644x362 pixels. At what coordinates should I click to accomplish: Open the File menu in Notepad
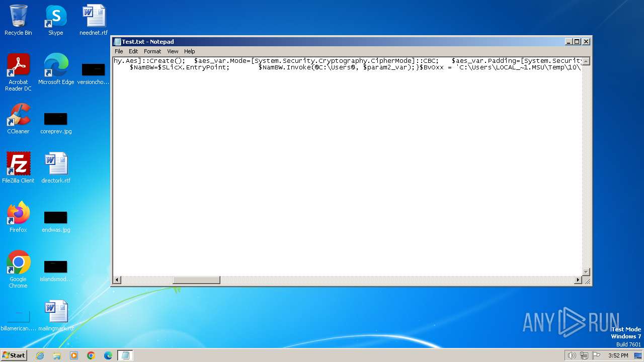pyautogui.click(x=119, y=51)
